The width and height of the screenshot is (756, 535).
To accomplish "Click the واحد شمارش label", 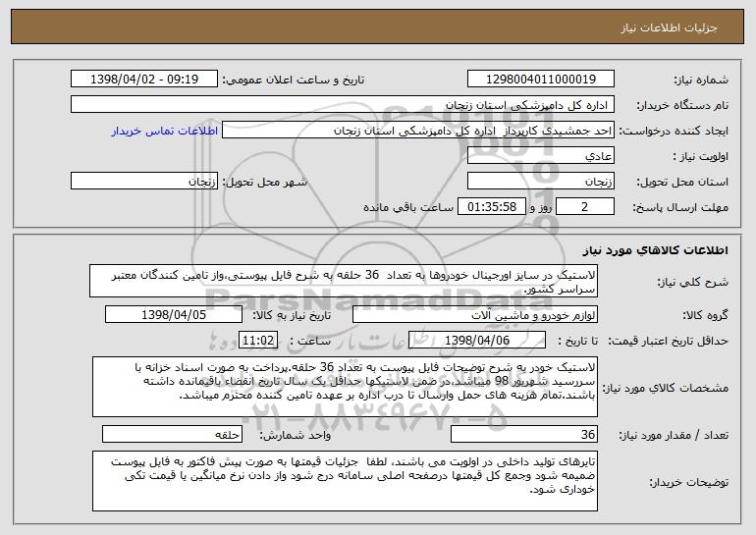I will click(x=296, y=435).
